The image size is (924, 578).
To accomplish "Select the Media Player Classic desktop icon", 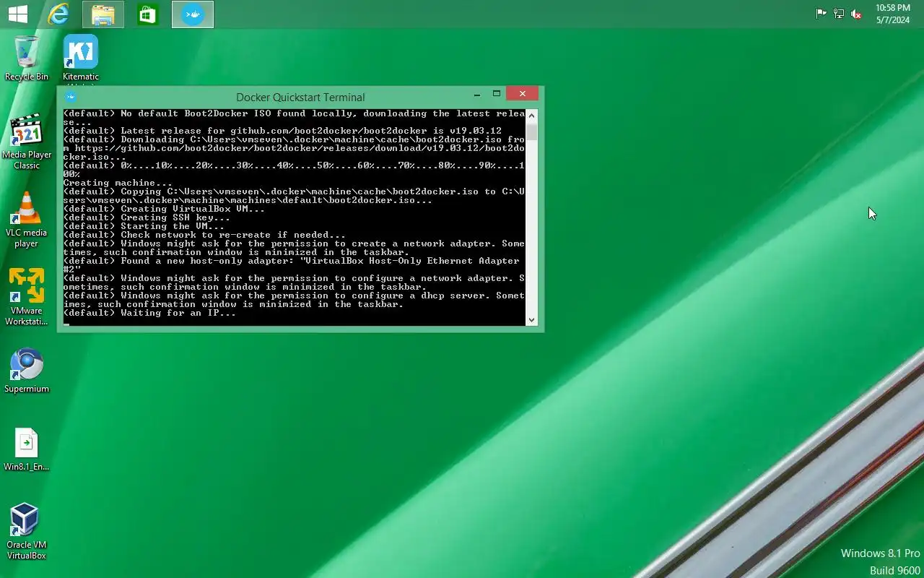I will [27, 142].
